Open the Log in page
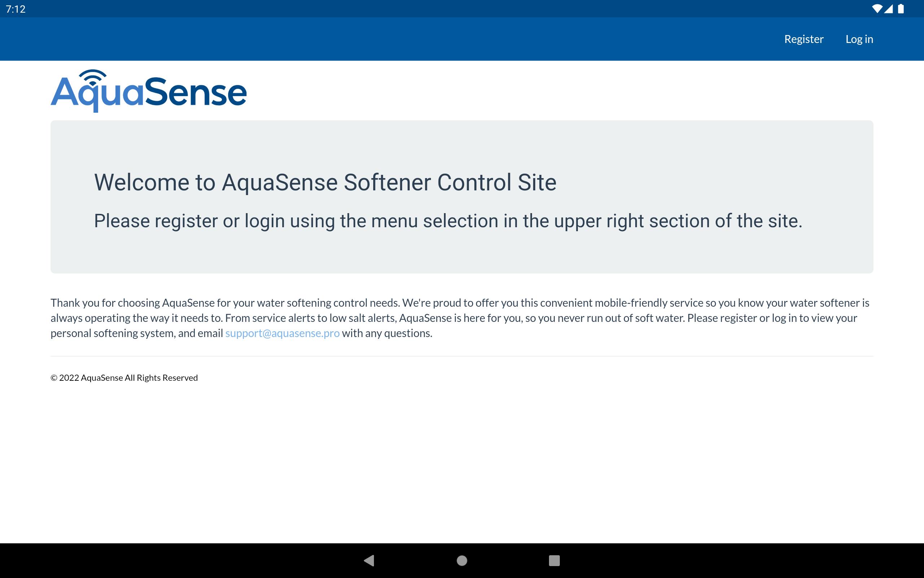The width and height of the screenshot is (924, 578). (x=859, y=39)
